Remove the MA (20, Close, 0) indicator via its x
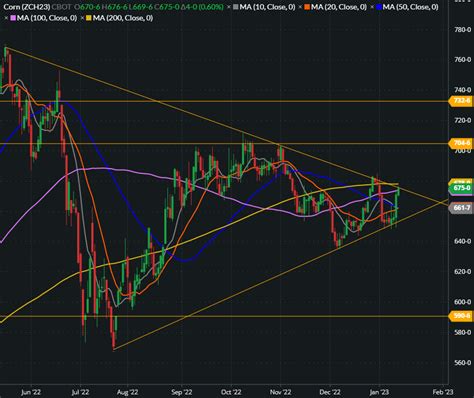Screen dimensions: 474x398 tap(300, 7)
